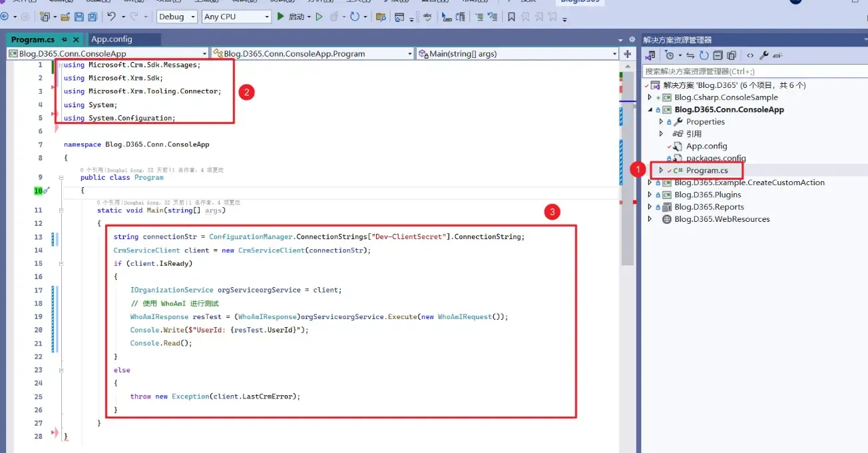Open the Main(string[] args) member dropdown
Image resolution: width=868 pixels, height=453 pixels.
[517, 53]
